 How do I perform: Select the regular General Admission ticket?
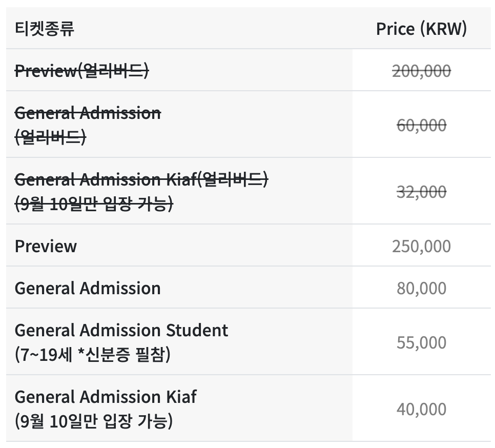pos(88,288)
